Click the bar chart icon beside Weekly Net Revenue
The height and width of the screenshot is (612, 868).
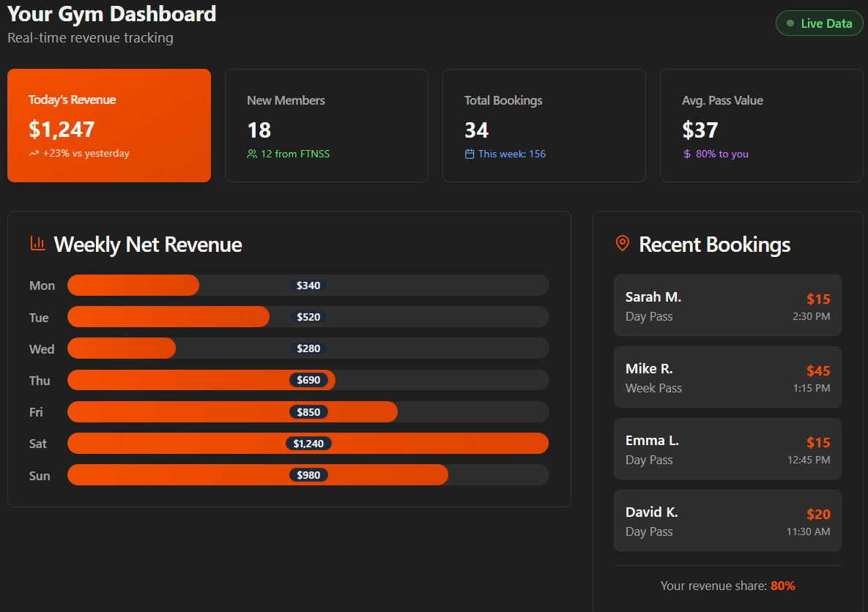37,244
